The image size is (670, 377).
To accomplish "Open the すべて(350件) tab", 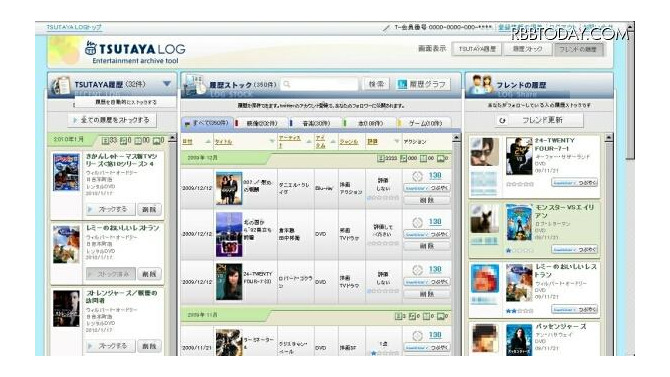I will (207, 123).
